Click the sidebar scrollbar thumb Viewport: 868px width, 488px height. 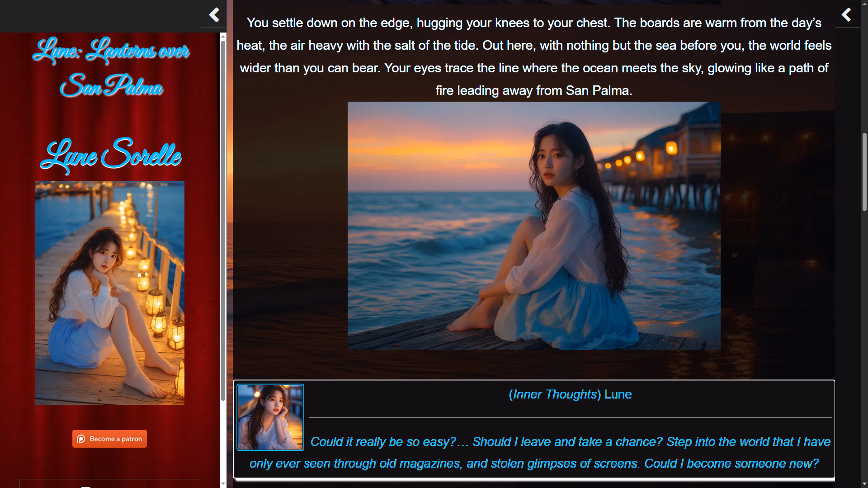coord(223,221)
